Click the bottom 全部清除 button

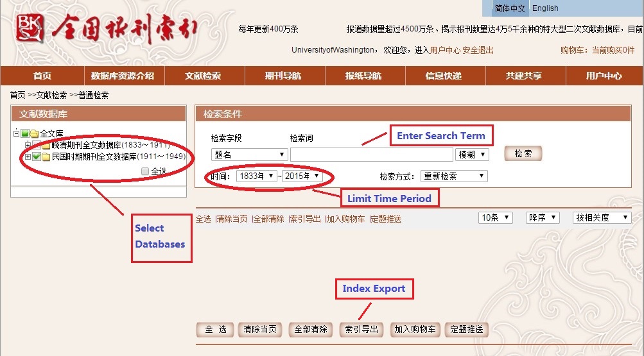(311, 329)
